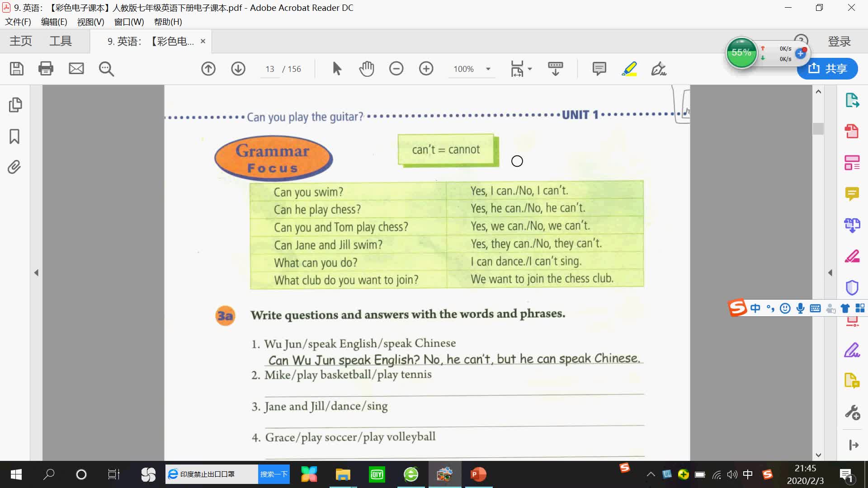Open Export PDF tool in right pane
Image resolution: width=868 pixels, height=488 pixels.
[x=852, y=100]
